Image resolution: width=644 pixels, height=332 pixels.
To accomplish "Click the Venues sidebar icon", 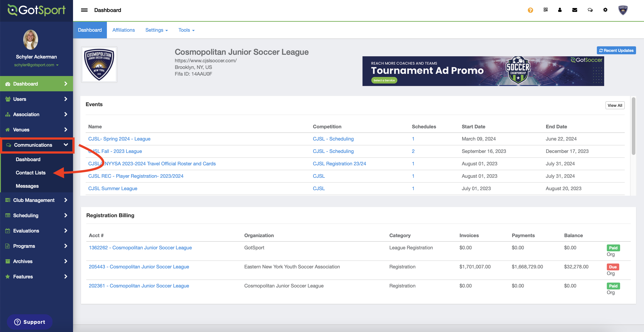I will (x=8, y=129).
